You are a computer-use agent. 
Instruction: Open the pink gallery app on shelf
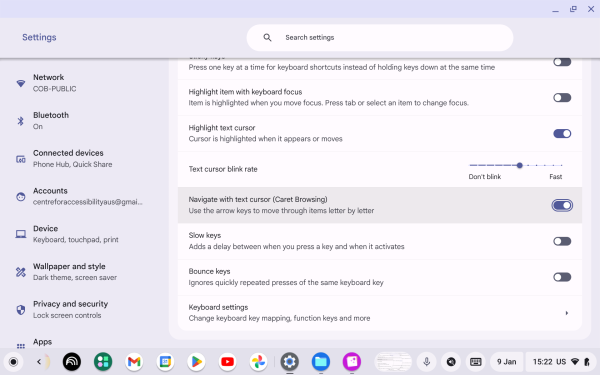tap(352, 362)
